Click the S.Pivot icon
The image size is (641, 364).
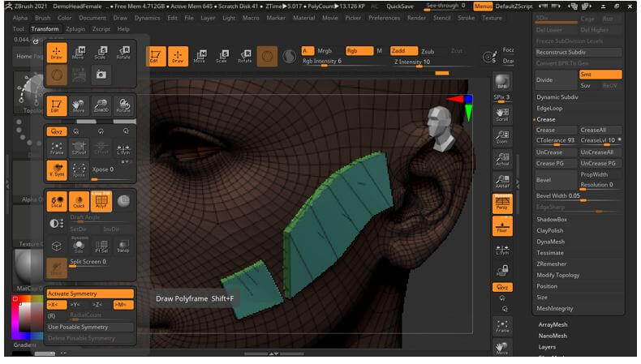coord(79,148)
